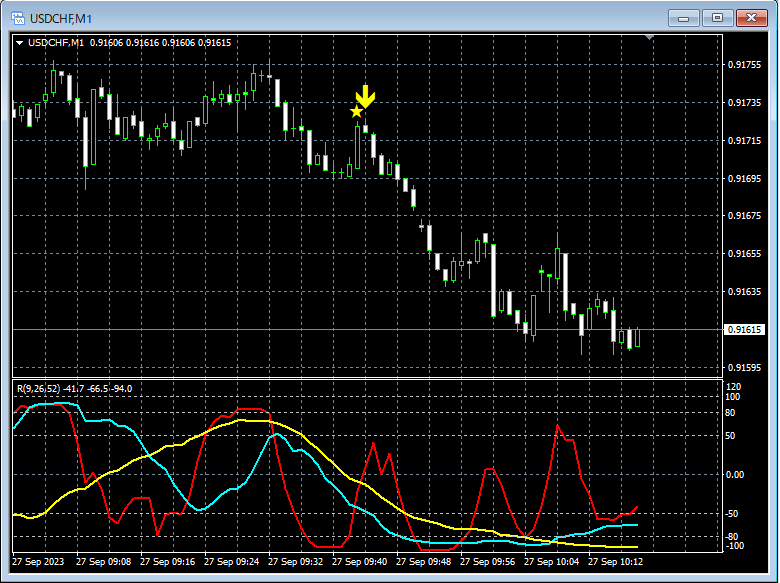The image size is (780, 583).
Task: Click the 27 Sep 2023 date label
Action: (38, 562)
